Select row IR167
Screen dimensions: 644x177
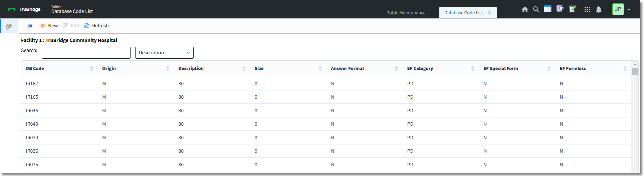326,84
